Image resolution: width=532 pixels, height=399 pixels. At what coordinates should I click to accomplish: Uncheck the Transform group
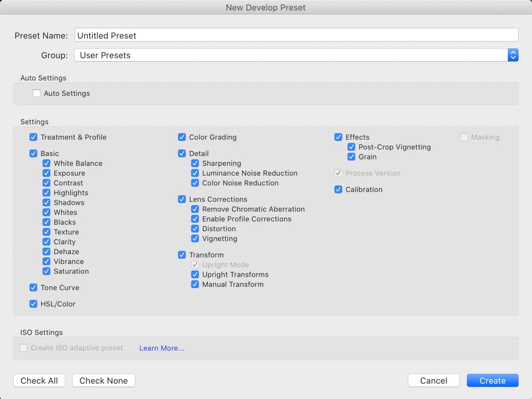[182, 255]
